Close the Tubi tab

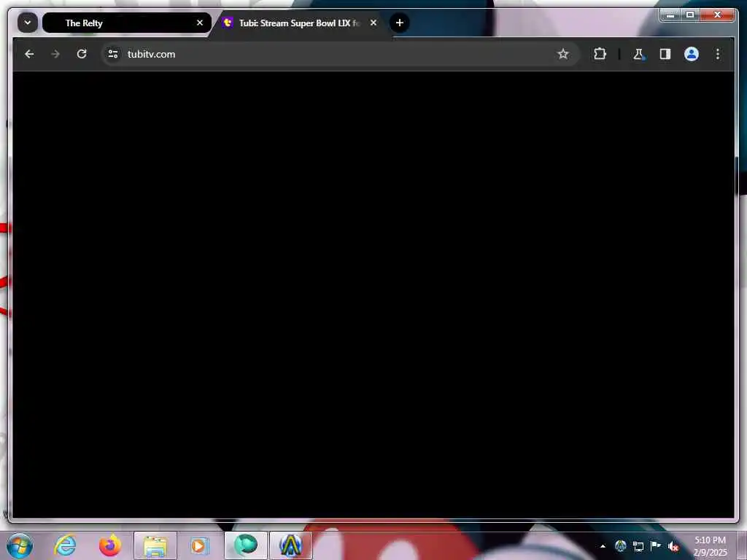373,23
